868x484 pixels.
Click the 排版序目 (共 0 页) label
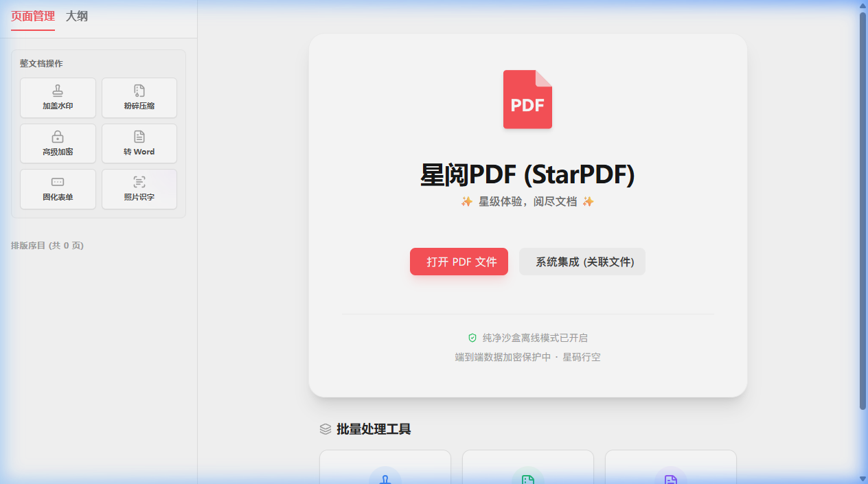47,245
